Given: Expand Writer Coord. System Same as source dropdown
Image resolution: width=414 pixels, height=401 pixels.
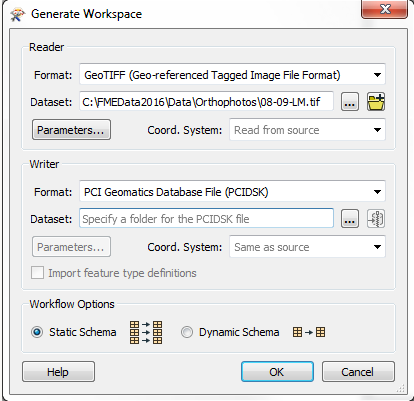Looking at the screenshot, I should click(x=307, y=247).
